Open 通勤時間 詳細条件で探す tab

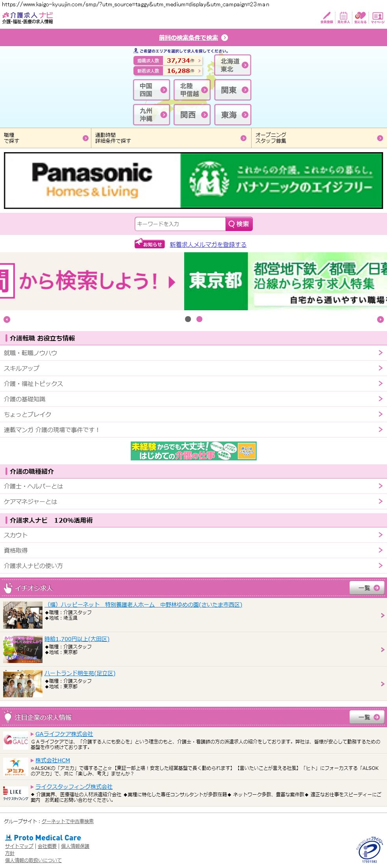click(171, 138)
